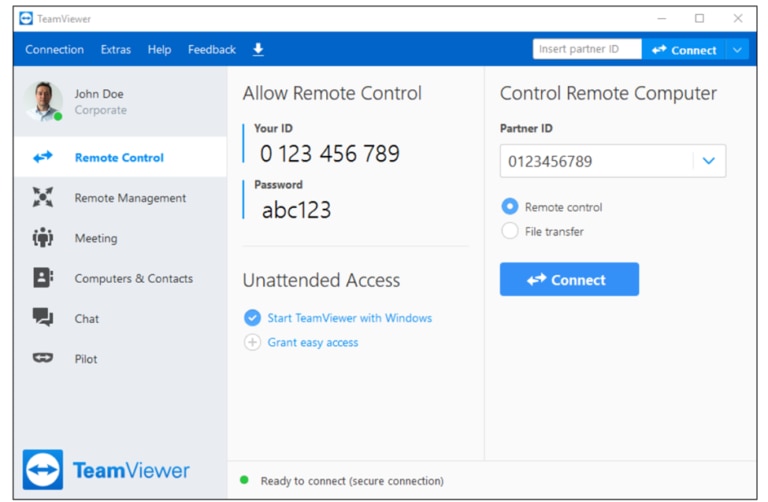Click the Computers & Contacts address book icon

coord(43,278)
